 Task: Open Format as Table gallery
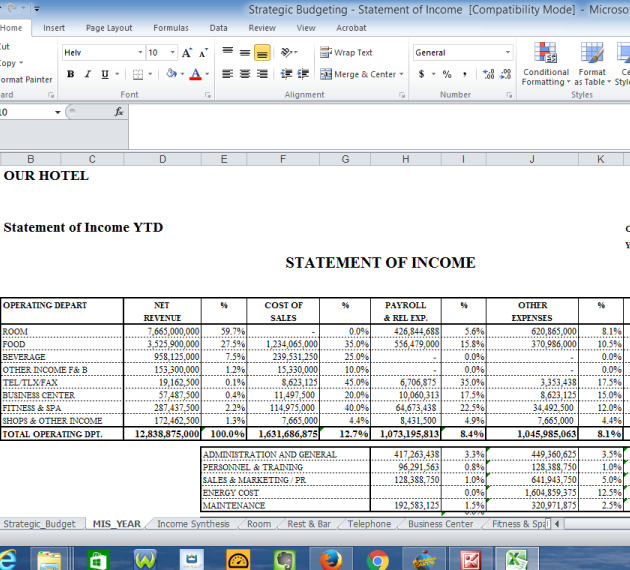pyautogui.click(x=592, y=64)
